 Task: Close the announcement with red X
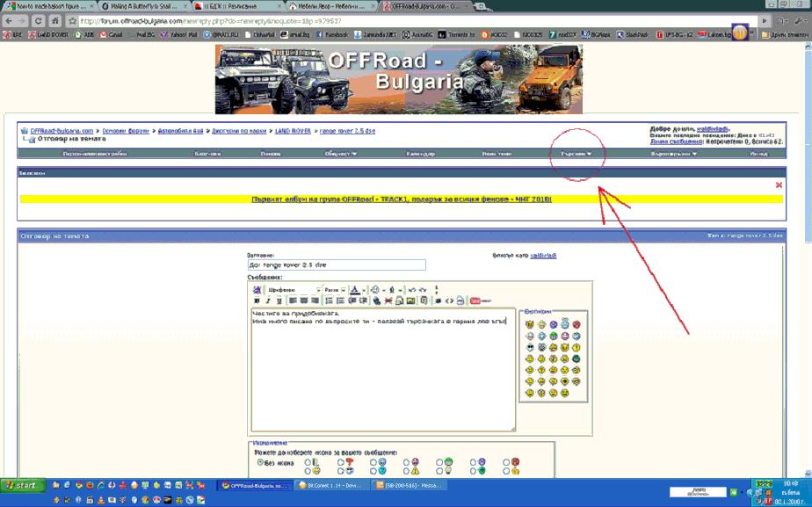click(779, 185)
